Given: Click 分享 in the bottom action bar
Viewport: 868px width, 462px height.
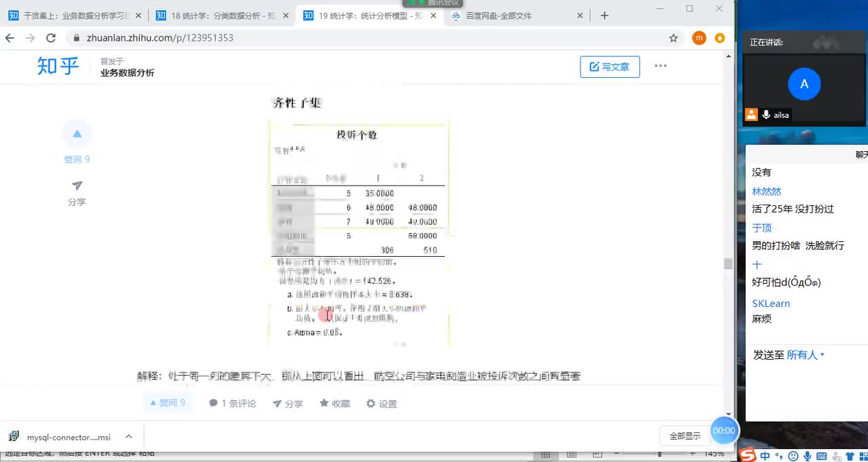Looking at the screenshot, I should pyautogui.click(x=288, y=403).
